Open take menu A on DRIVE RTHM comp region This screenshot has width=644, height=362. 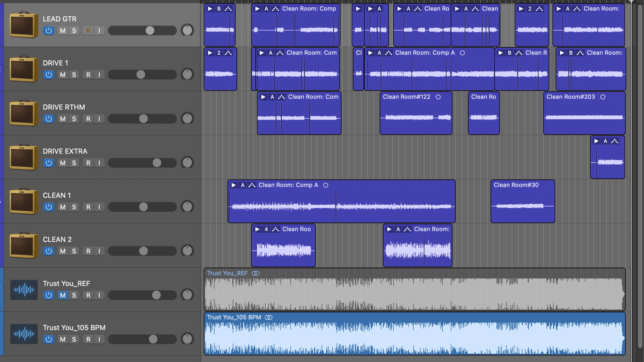pos(272,97)
